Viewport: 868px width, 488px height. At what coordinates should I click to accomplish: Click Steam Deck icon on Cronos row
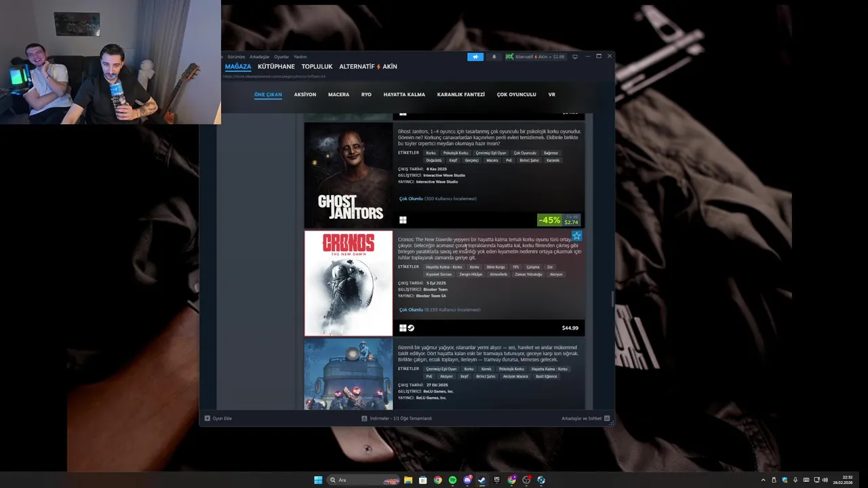411,328
